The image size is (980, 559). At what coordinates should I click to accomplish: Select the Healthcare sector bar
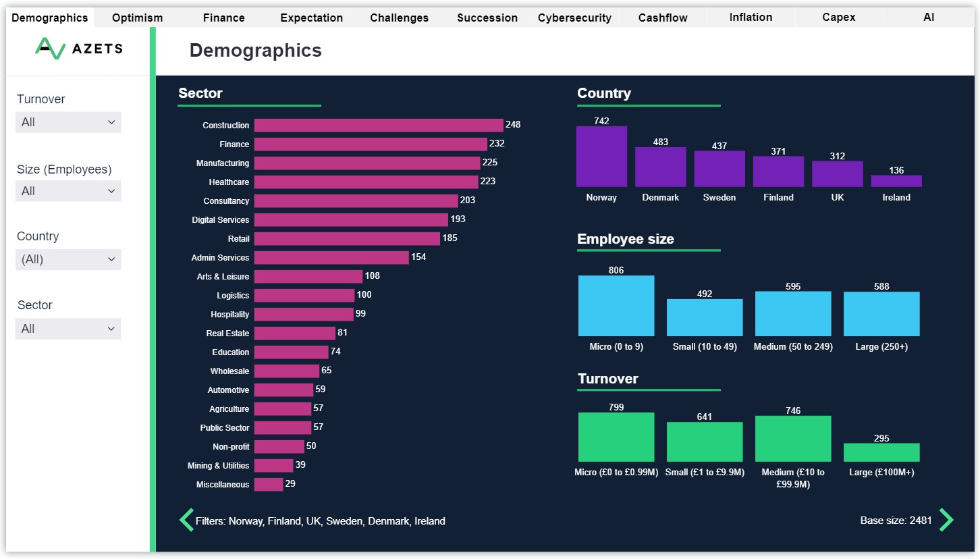pos(366,182)
